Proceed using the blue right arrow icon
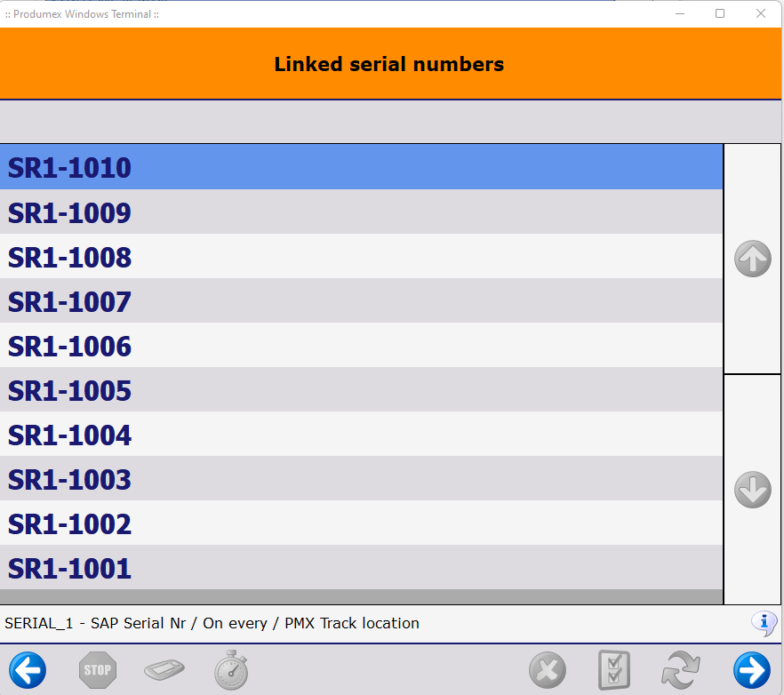Viewport: 784px width, 695px height. pyautogui.click(x=751, y=669)
